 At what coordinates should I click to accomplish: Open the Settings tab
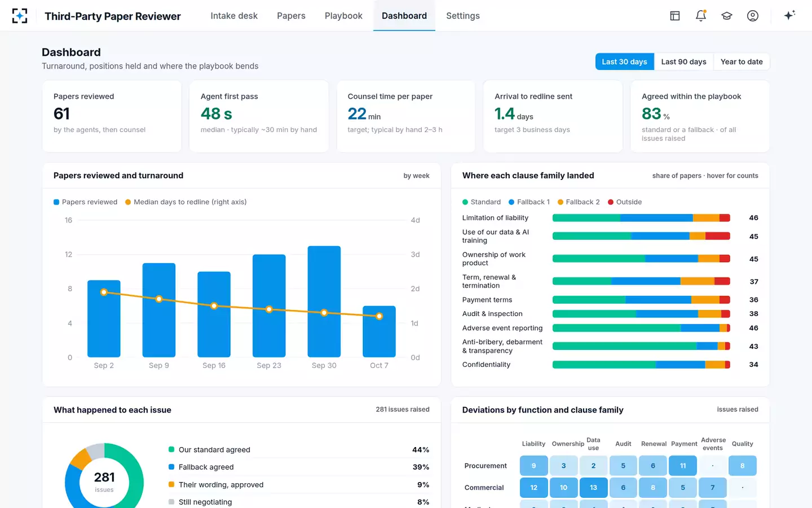pyautogui.click(x=463, y=16)
